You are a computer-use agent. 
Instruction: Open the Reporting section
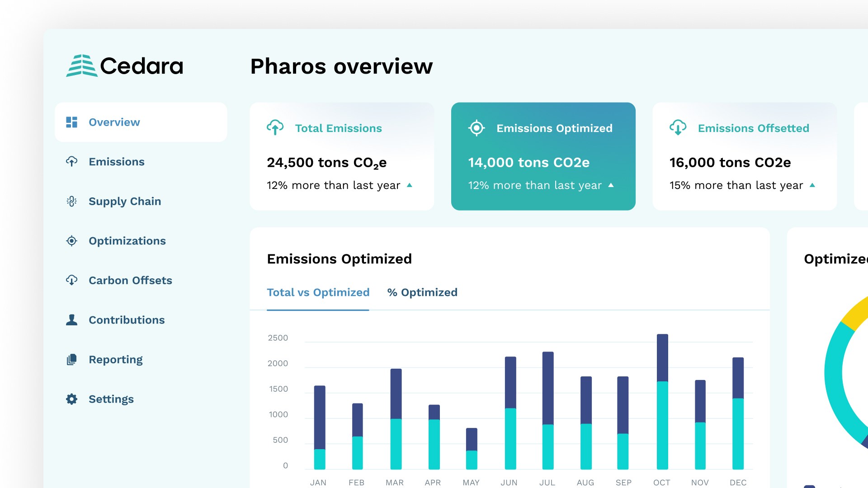[x=116, y=359]
